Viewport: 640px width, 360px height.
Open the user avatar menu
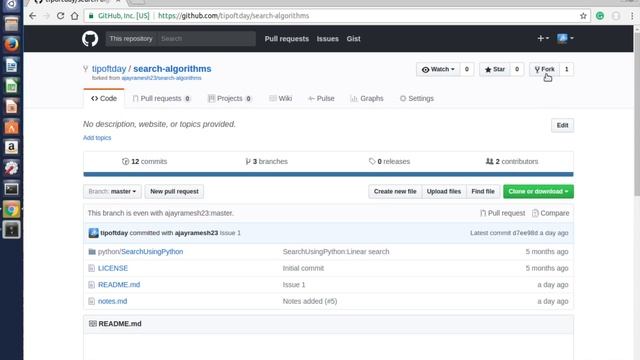pos(565,38)
